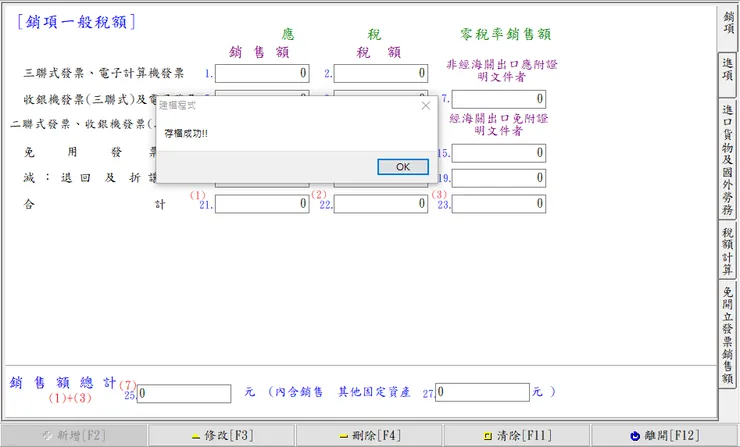
Task: Click the 三聯式發票、電子計算機發票 label
Action: 104,73
